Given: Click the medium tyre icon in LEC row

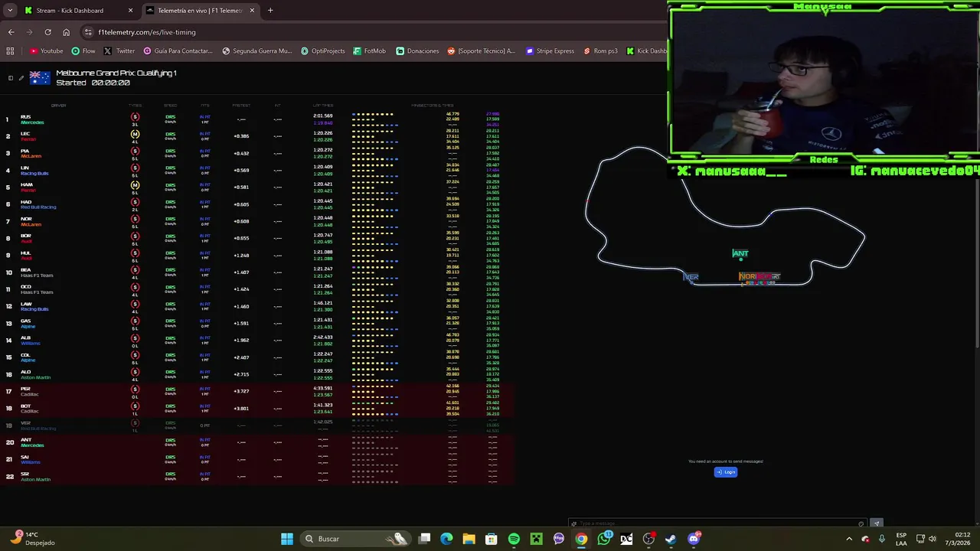Looking at the screenshot, I should tap(135, 134).
